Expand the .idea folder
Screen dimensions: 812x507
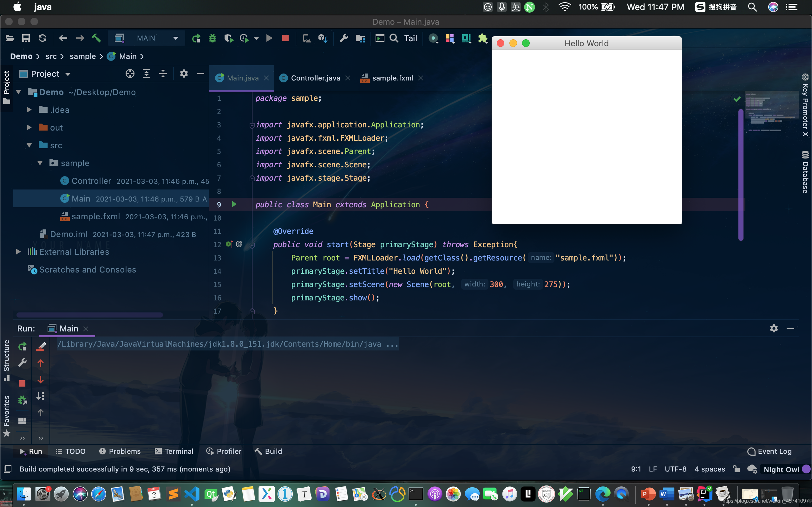(x=29, y=109)
